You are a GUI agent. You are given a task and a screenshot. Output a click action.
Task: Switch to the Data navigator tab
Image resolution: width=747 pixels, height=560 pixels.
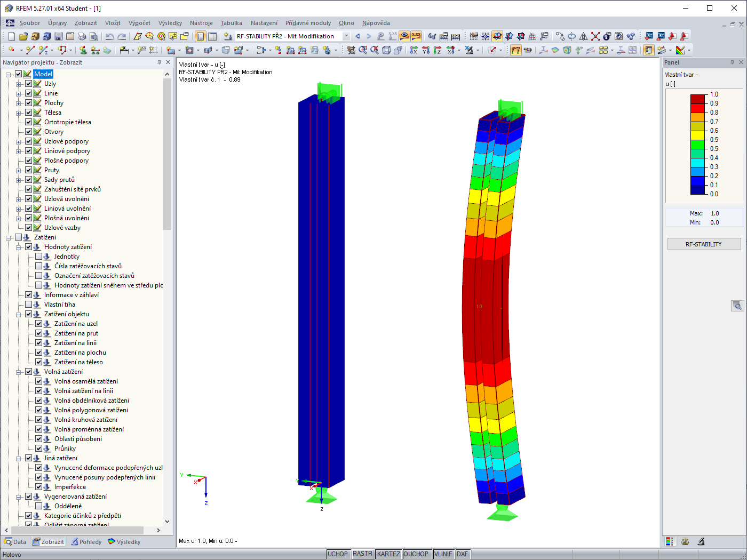click(x=15, y=542)
